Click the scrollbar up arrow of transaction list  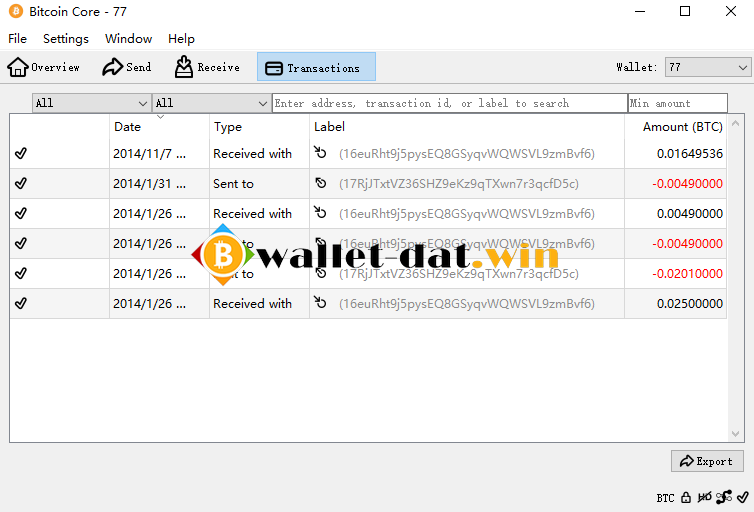(735, 123)
